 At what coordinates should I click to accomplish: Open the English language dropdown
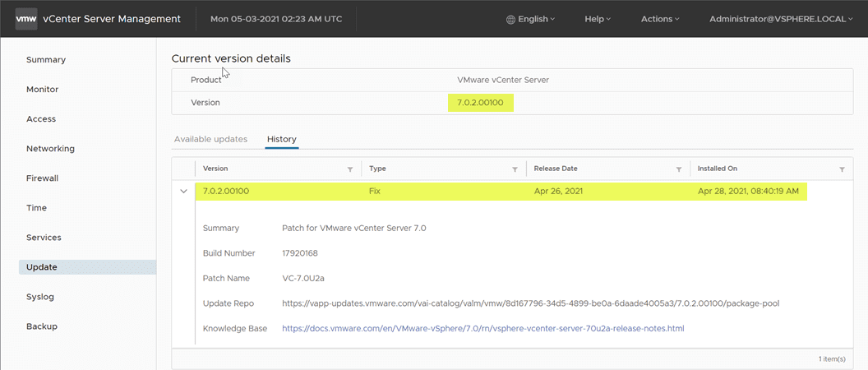coord(536,19)
